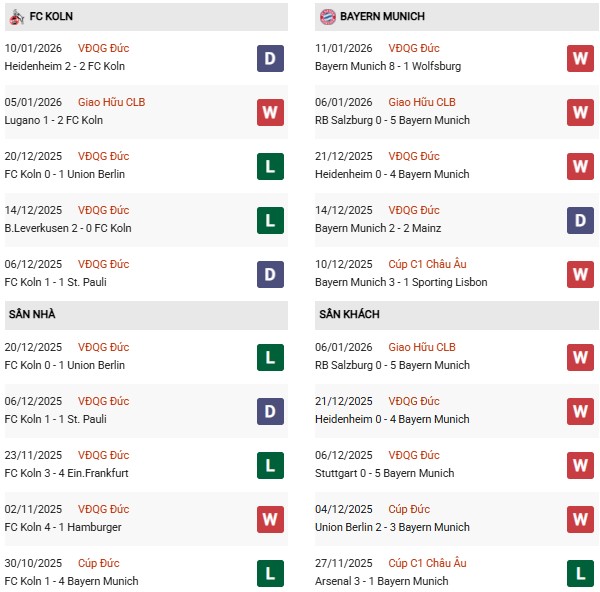Click win badge for Lugano 1-2 FC Koln

(x=269, y=112)
